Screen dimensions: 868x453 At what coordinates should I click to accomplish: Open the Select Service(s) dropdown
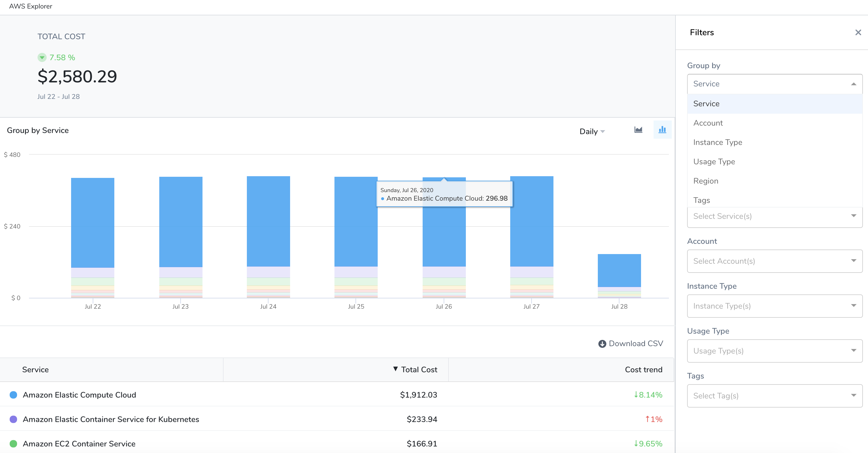[x=774, y=217]
